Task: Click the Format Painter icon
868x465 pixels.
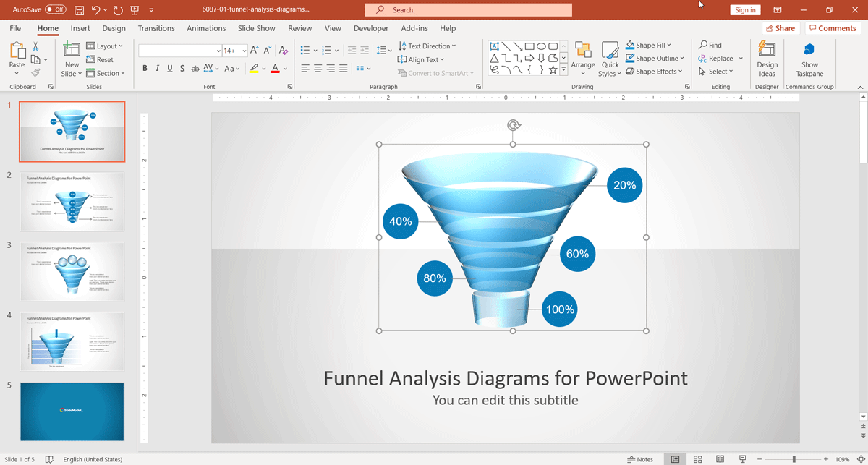Action: click(x=35, y=72)
